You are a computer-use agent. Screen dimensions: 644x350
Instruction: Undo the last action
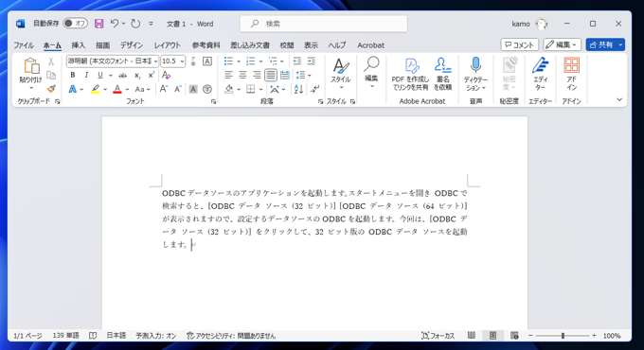(115, 24)
